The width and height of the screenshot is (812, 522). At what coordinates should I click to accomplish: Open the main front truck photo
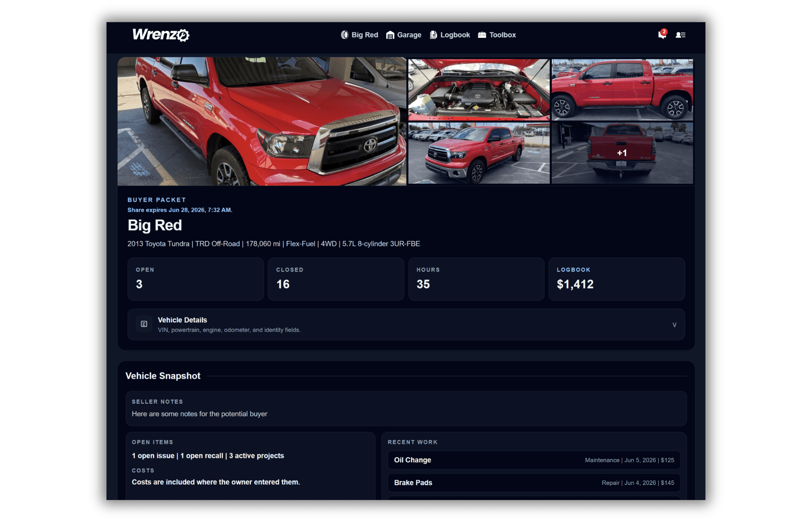(x=262, y=121)
